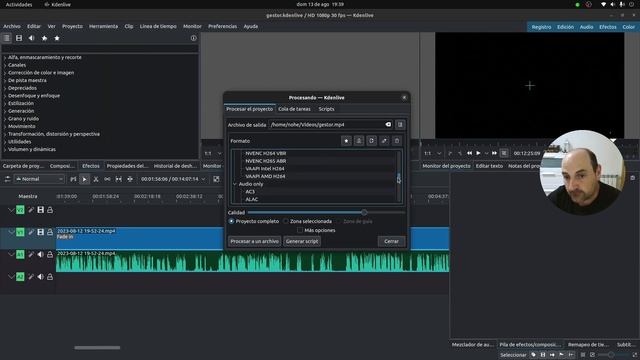Enable Más opciones checkbox
This screenshot has height=360, width=640.
pos(300,230)
